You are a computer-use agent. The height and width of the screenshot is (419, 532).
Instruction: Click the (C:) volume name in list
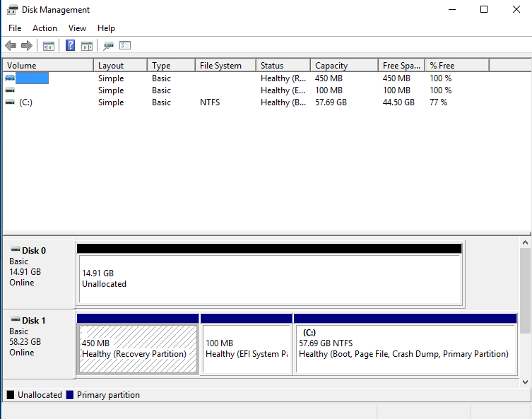click(25, 102)
